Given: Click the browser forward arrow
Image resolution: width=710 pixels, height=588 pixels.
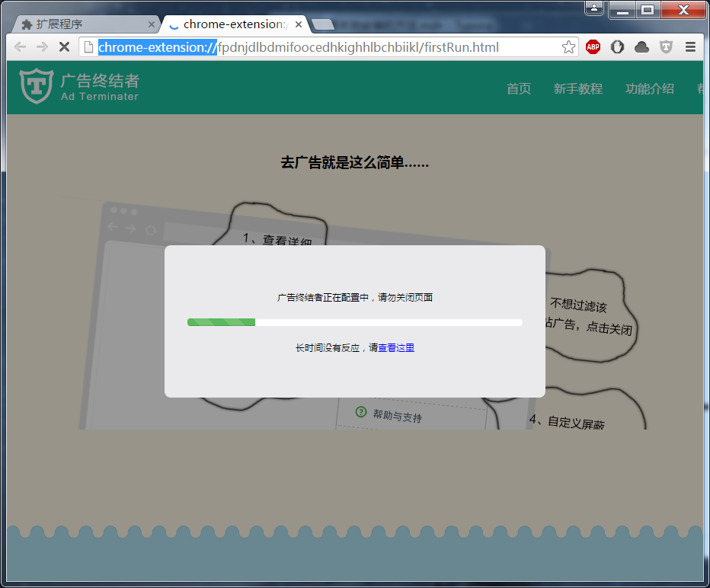Looking at the screenshot, I should coord(42,47).
